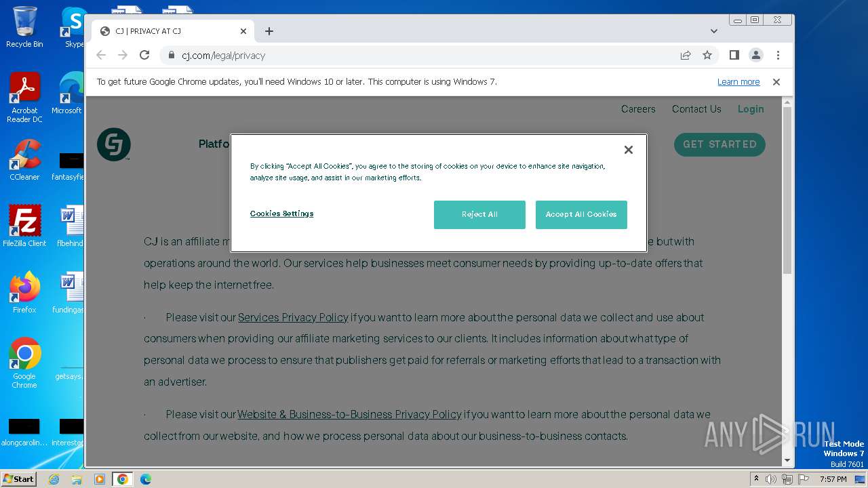
Task: Click the page vertical scrollbar thumb
Action: [x=787, y=190]
